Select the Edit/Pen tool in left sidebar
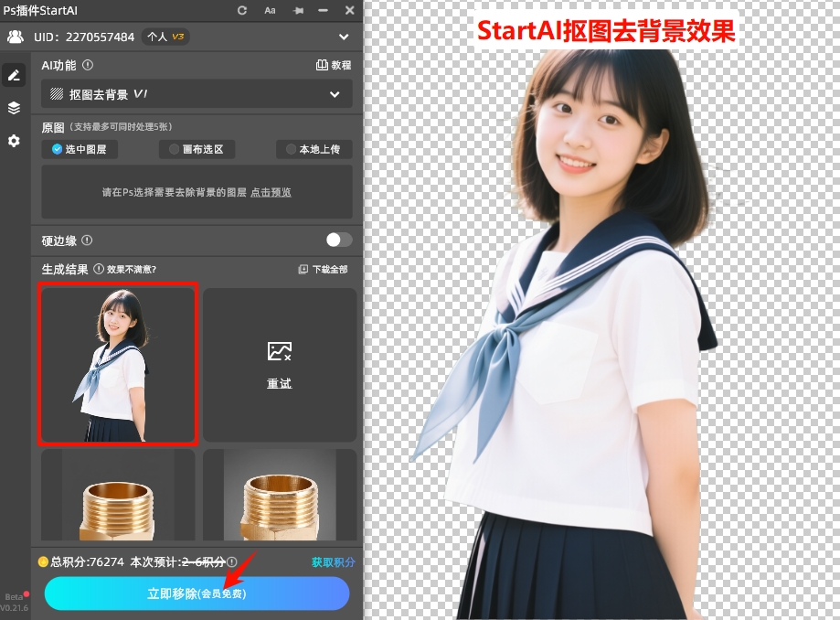Image resolution: width=840 pixels, height=620 pixels. [13, 74]
